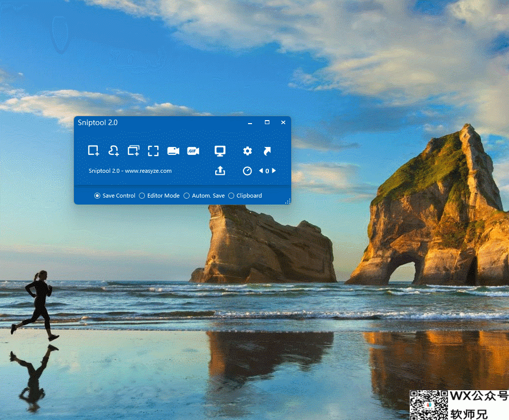Click the capture delay timer icon

coord(248,171)
